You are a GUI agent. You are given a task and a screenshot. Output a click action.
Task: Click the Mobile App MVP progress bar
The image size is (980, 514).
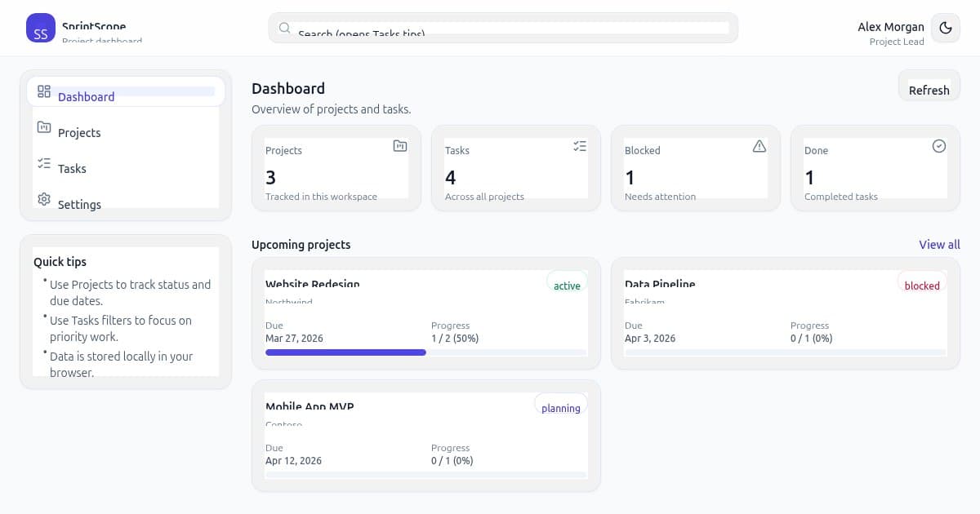coord(425,475)
